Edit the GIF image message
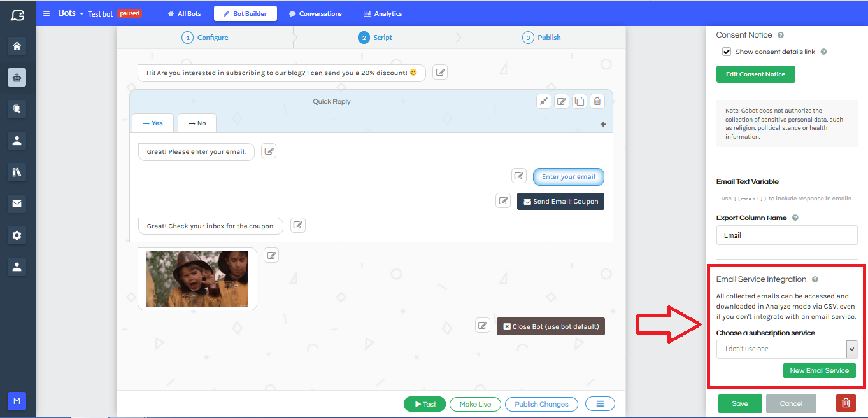The height and width of the screenshot is (418, 868). (272, 255)
